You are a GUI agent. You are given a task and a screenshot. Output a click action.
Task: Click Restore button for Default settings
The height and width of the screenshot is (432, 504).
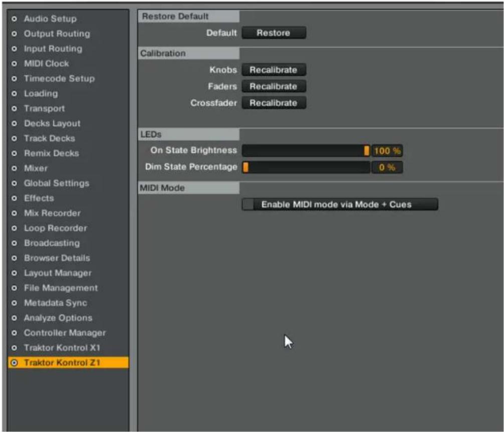[x=274, y=33]
